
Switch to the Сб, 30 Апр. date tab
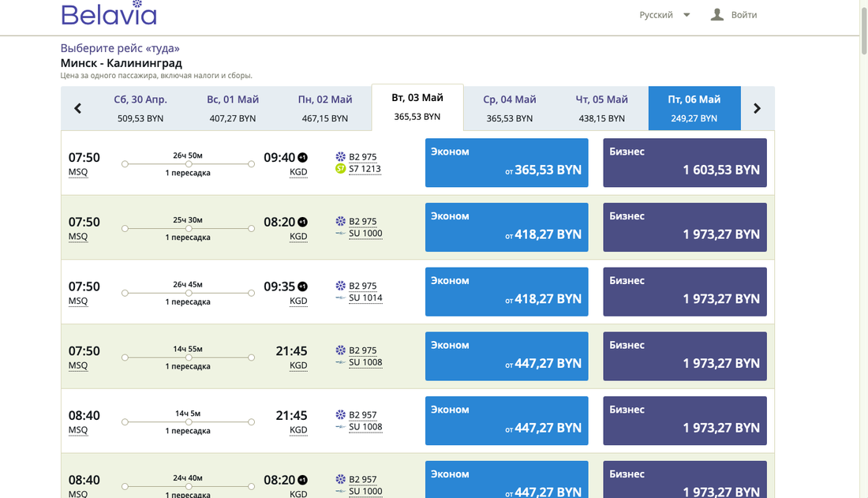[x=140, y=108]
